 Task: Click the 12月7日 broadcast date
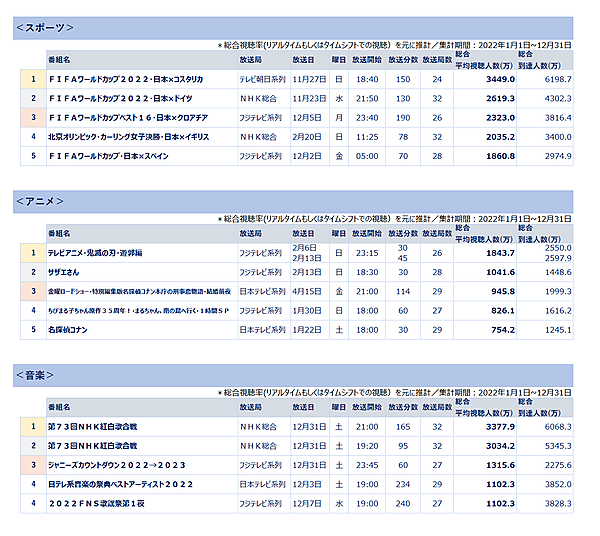[307, 503]
